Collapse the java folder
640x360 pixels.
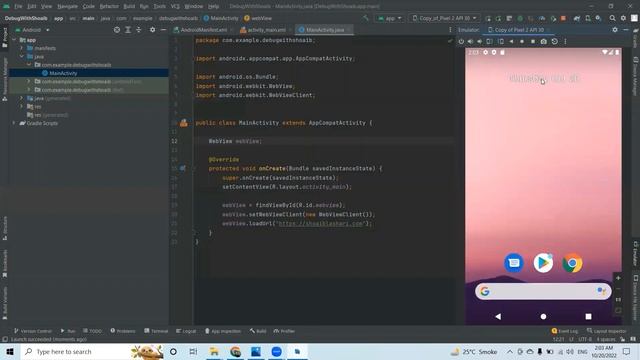click(22, 56)
